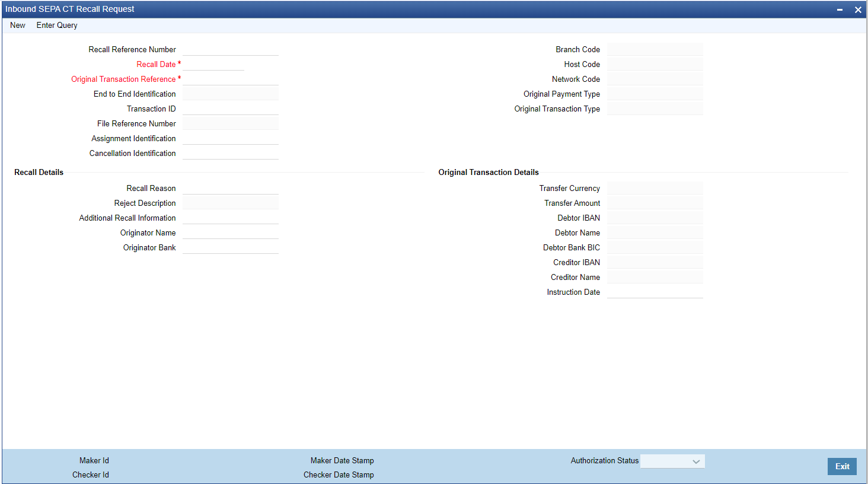
Task: Click the Debtor Name field
Action: (655, 233)
